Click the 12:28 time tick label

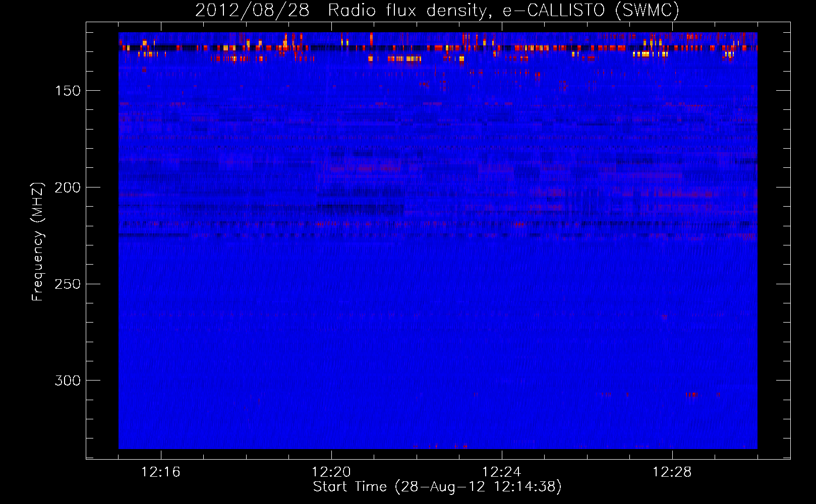672,472
